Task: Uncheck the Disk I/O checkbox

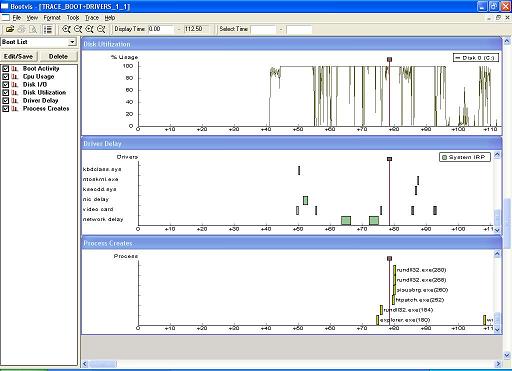Action: pos(5,85)
